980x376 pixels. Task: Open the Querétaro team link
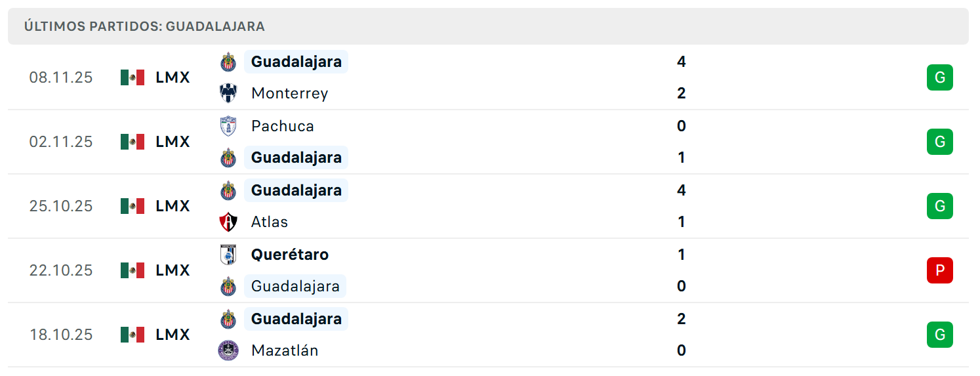pos(290,255)
